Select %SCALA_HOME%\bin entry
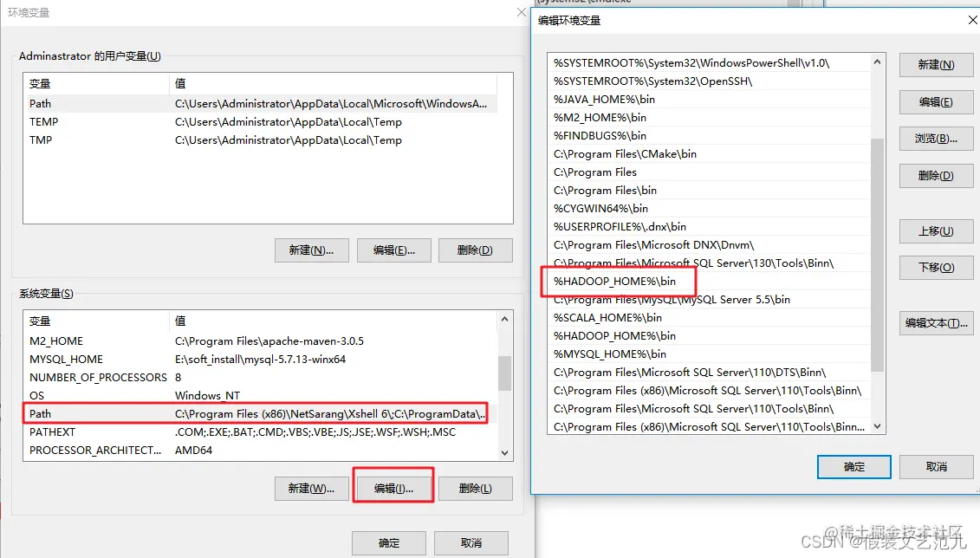The height and width of the screenshot is (558, 980). point(709,317)
